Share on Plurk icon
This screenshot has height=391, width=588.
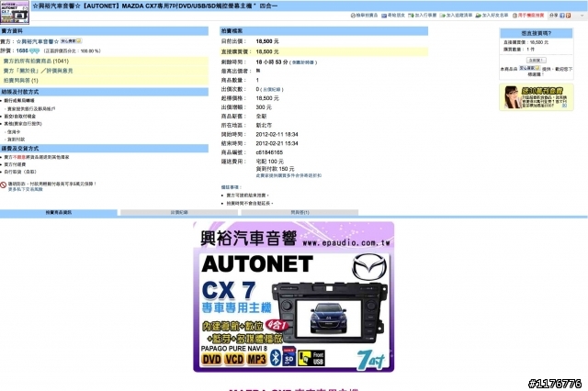(568, 16)
